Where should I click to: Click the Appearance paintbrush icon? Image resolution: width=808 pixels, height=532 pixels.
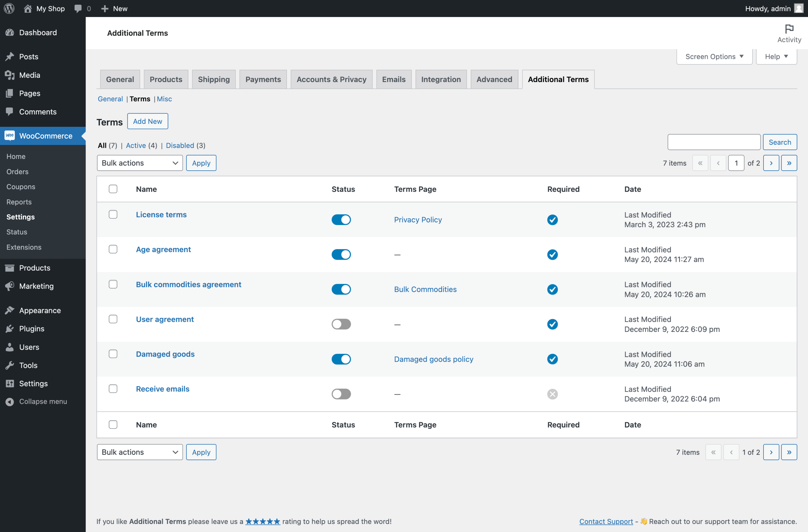coord(10,310)
